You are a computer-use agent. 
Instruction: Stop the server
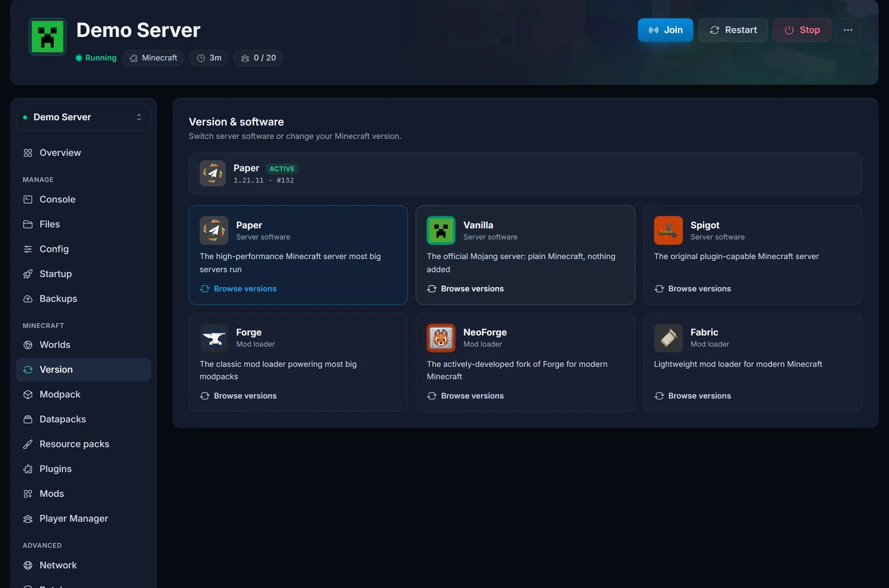[802, 30]
